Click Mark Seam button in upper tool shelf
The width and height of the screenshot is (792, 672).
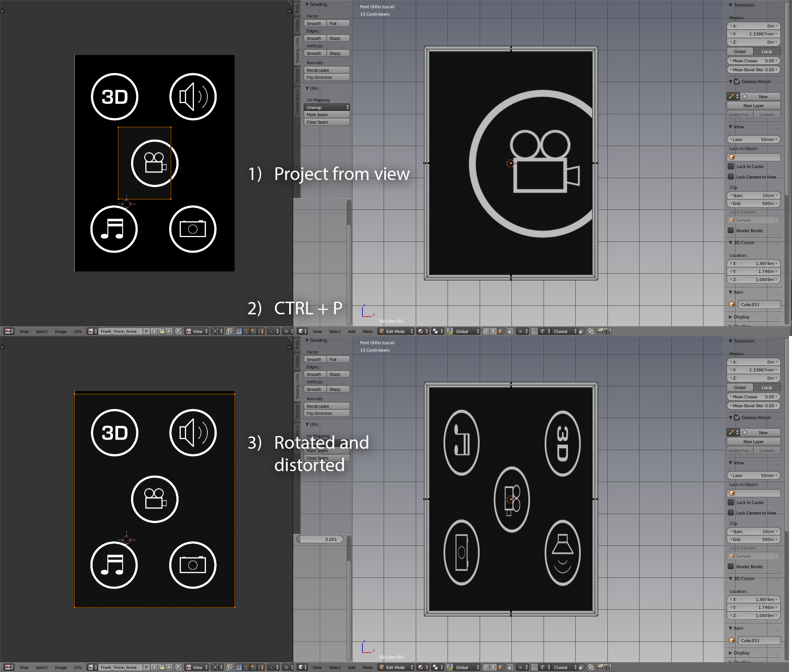coord(327,115)
